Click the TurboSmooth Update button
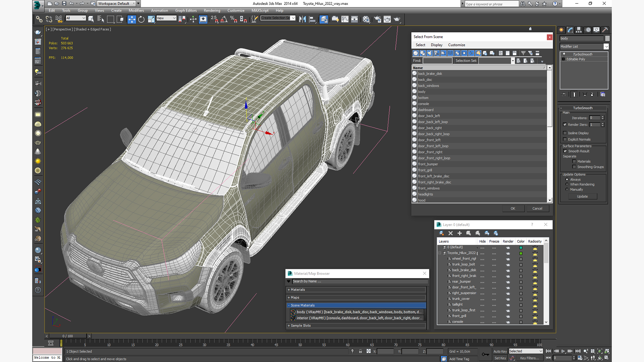Screen dimensions: 644x362 click(582, 196)
